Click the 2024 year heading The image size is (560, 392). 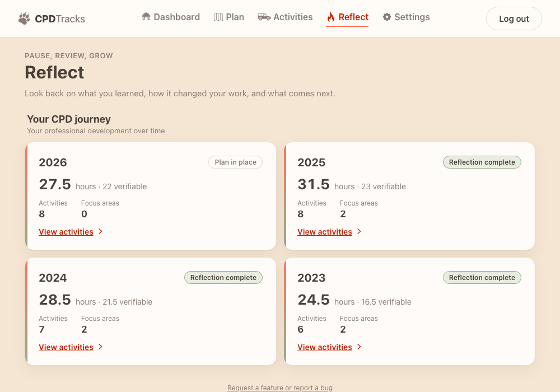[x=53, y=278]
